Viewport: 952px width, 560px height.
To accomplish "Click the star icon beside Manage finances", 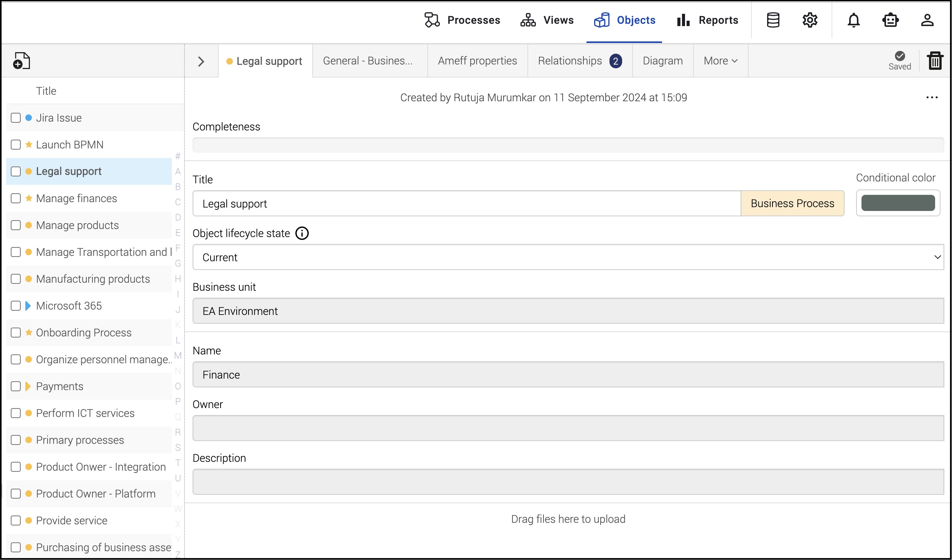I will [x=28, y=198].
